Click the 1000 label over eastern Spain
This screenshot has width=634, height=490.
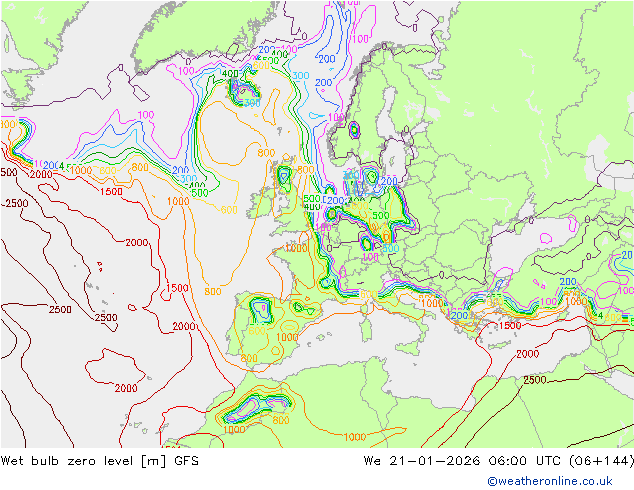(287, 337)
